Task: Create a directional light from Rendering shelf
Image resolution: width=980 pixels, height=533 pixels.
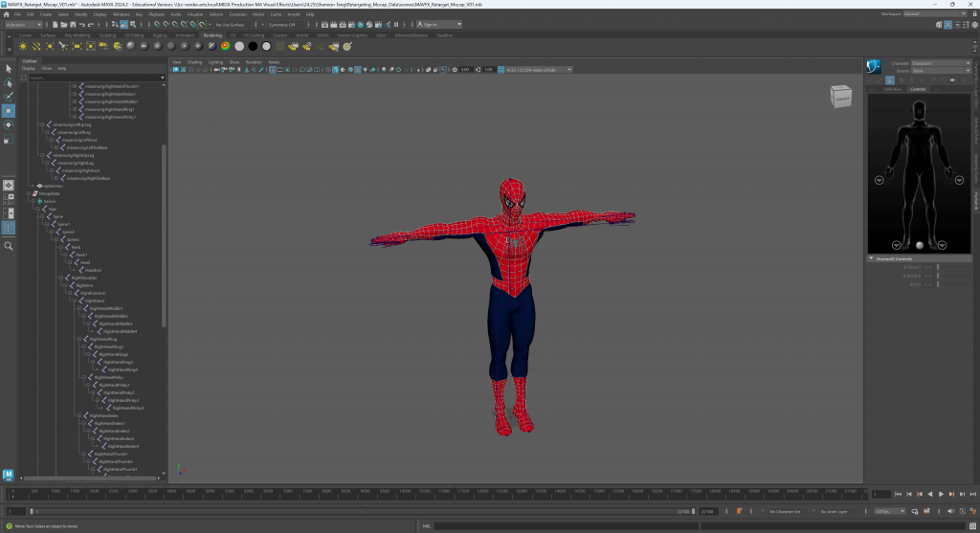Action: coord(36,46)
